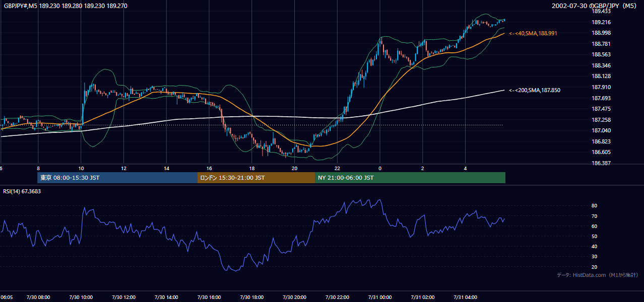Click hour tick 22 under price chart

pos(338,168)
